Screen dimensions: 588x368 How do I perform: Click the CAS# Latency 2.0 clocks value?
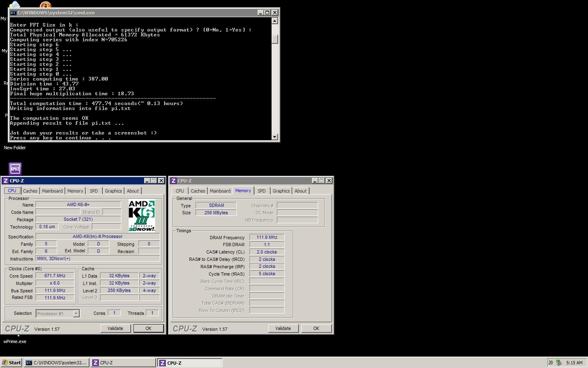pos(267,252)
